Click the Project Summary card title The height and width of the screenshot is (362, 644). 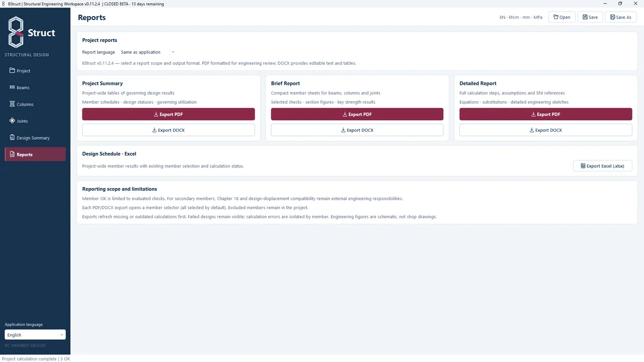(103, 83)
